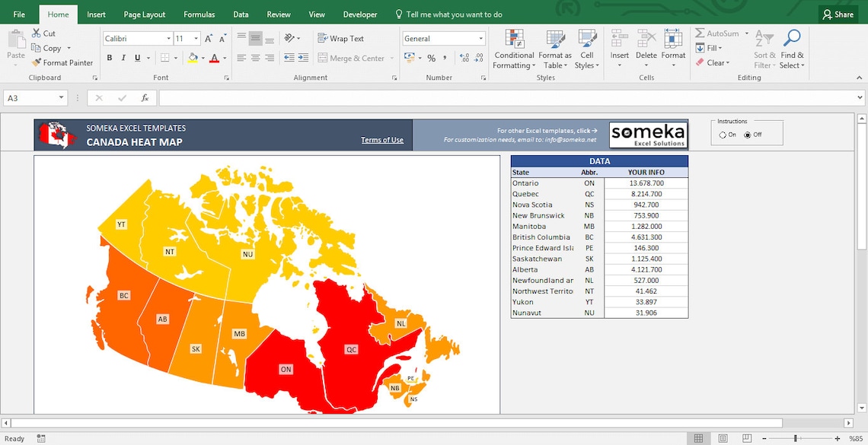Open Sort & Filter options
868x445 pixels.
(x=764, y=48)
